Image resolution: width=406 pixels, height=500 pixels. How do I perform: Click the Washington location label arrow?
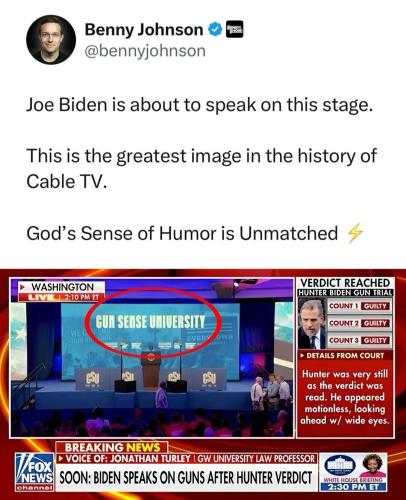[23, 287]
